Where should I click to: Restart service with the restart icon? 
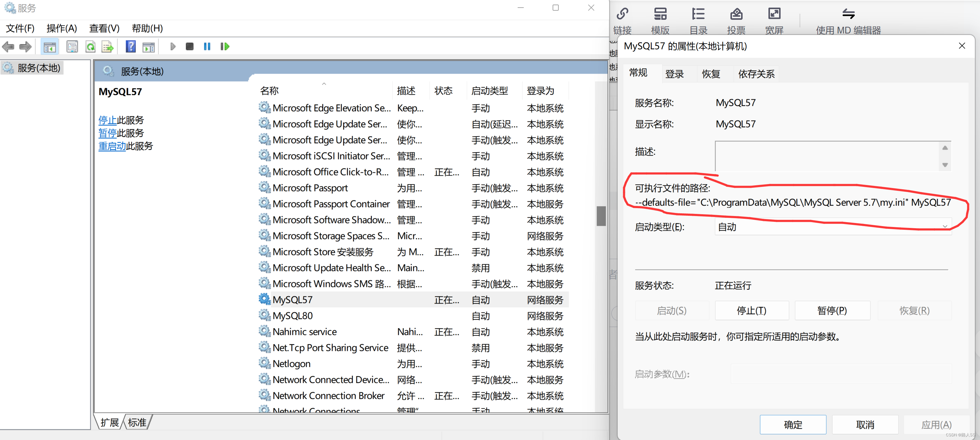[225, 47]
